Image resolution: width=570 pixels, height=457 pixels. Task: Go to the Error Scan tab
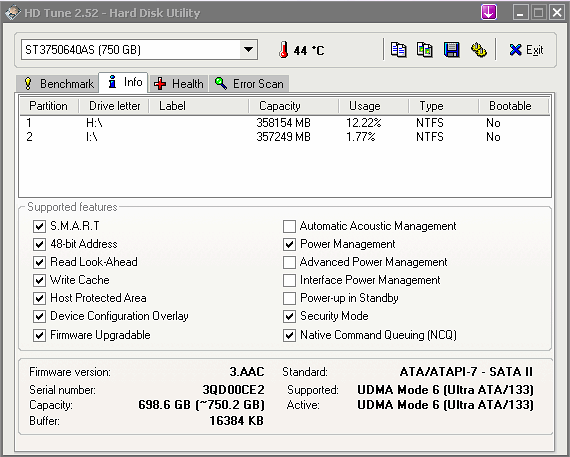click(249, 84)
